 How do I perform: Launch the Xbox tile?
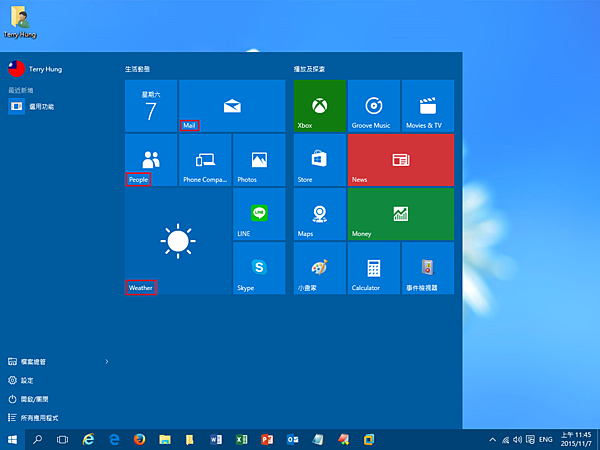coord(319,106)
